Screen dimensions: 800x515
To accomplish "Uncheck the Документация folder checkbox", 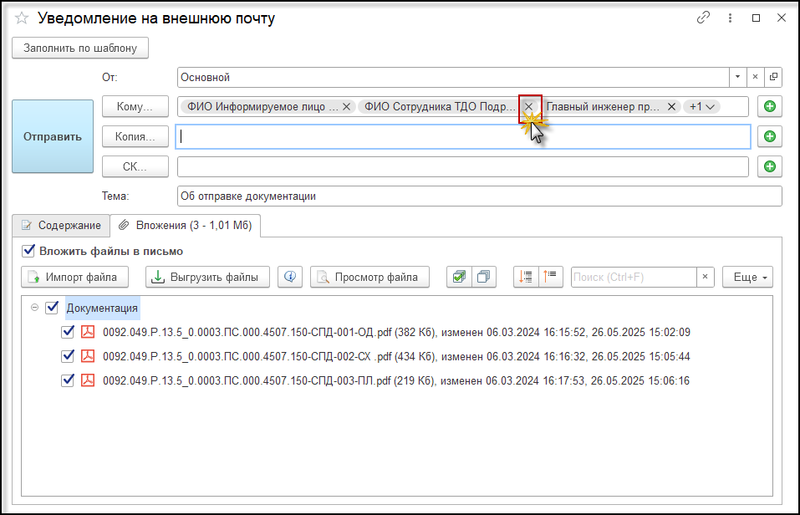I will [x=52, y=308].
